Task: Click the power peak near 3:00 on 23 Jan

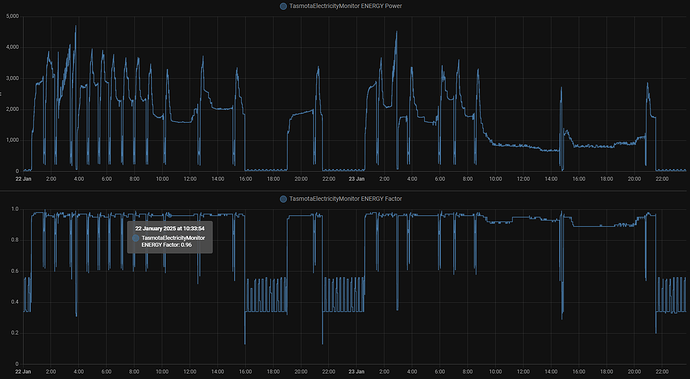Action: point(396,32)
